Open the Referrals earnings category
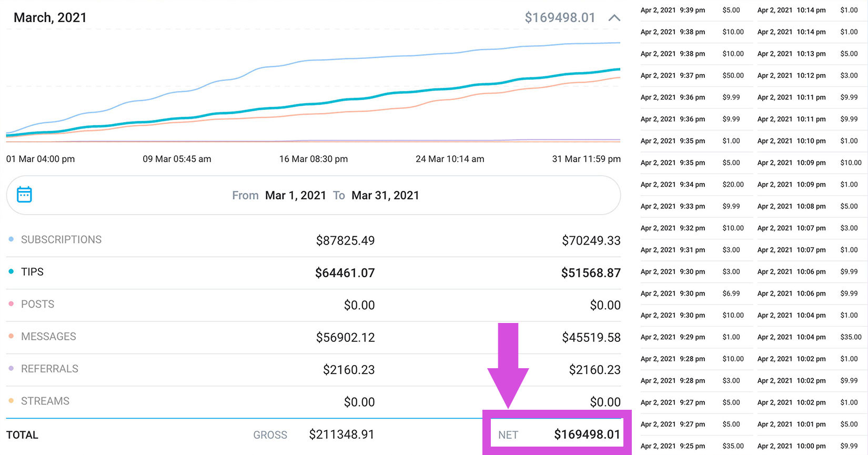This screenshot has height=455, width=868. (49, 369)
